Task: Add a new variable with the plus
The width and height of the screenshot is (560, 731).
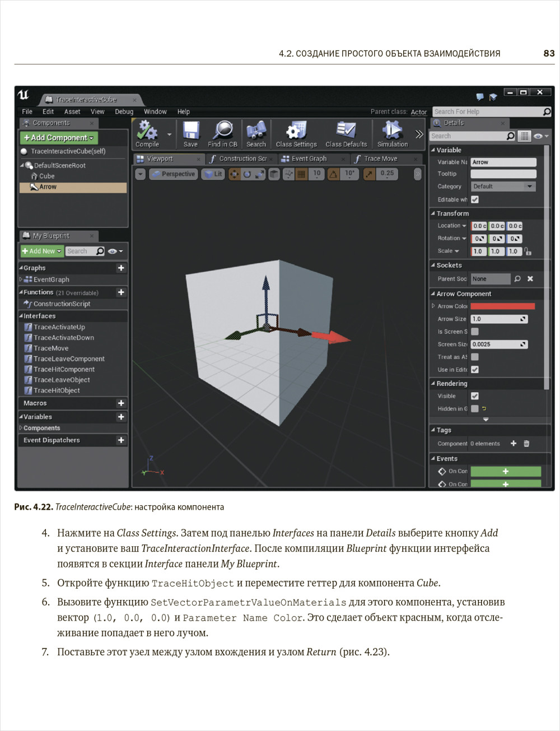Action: tap(121, 417)
